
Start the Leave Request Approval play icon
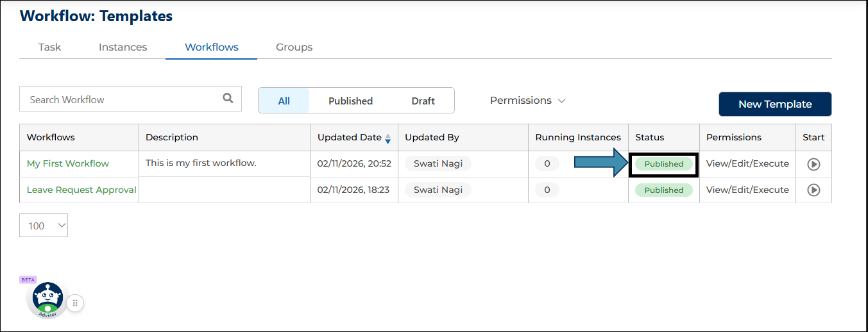click(x=813, y=190)
